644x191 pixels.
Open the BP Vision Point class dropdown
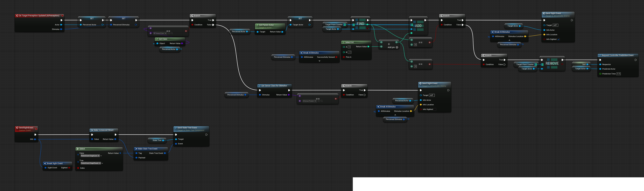165,33
